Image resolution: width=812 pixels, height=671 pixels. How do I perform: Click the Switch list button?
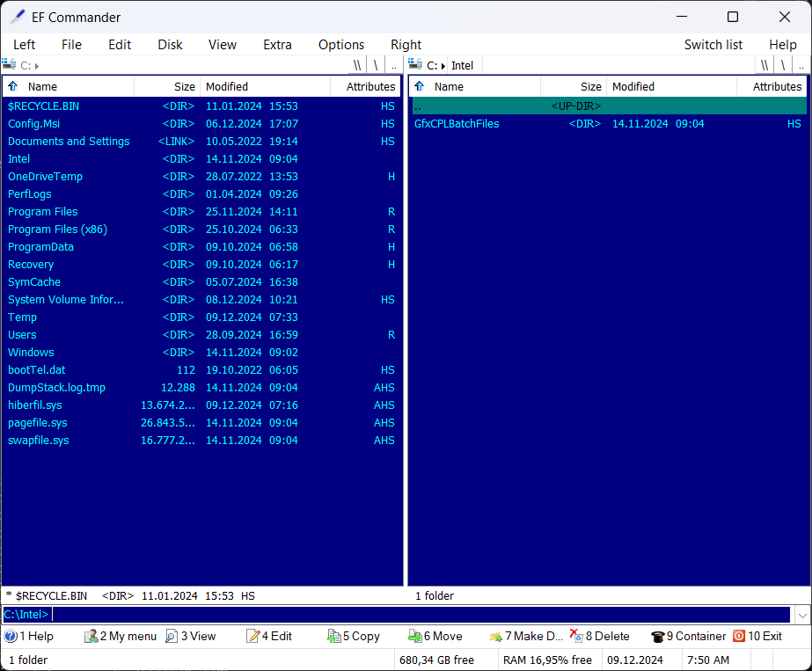(x=713, y=45)
